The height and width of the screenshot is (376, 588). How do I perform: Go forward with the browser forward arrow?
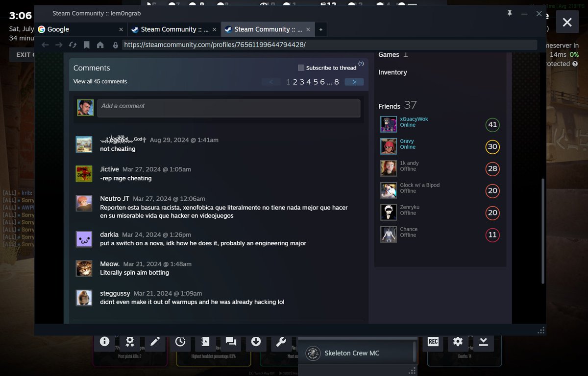[59, 45]
